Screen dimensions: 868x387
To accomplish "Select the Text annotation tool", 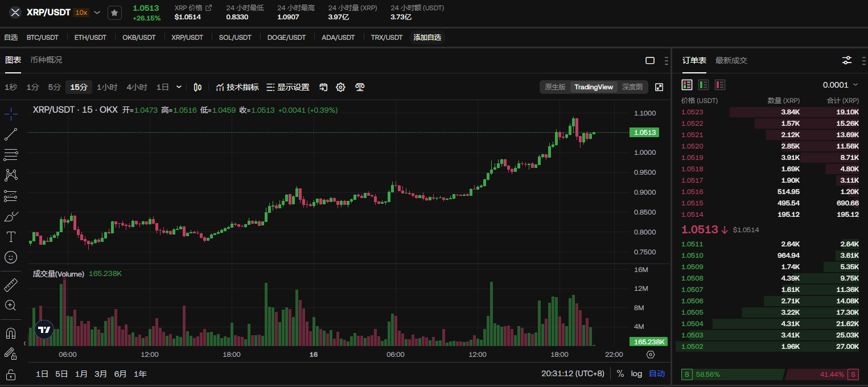I will pyautogui.click(x=11, y=237).
